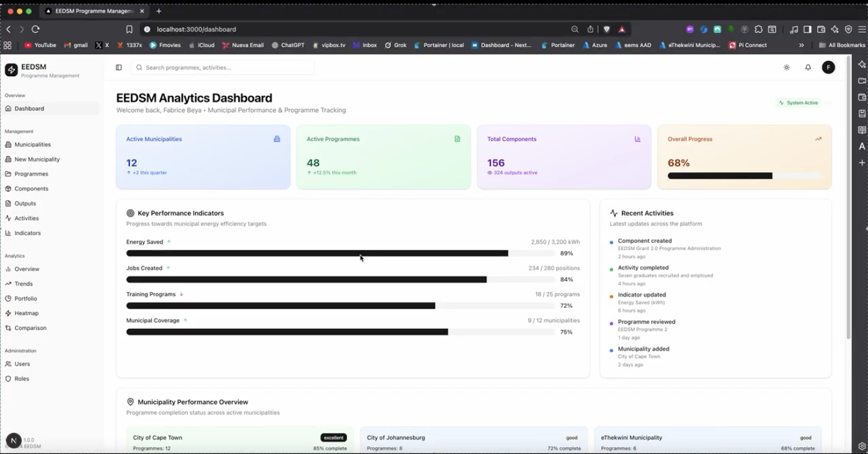Click the Energy Saved progress bar
Viewport: 868px width, 454px height.
coord(340,253)
